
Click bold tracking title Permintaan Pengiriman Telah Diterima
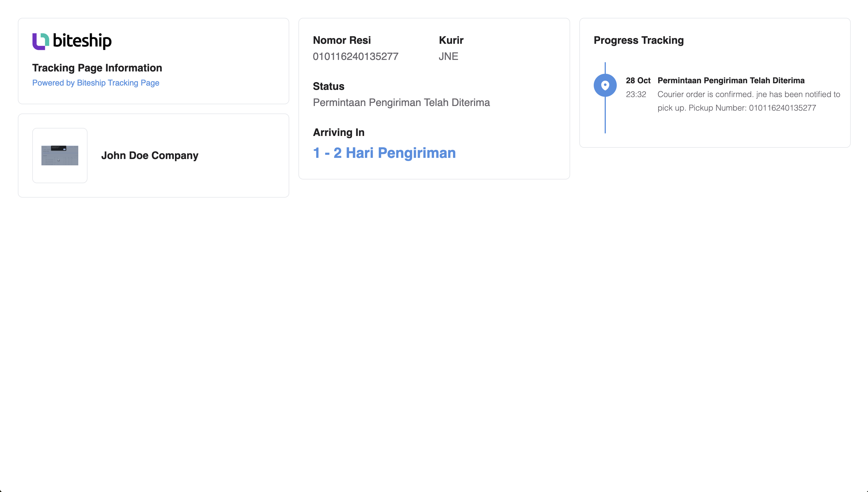click(731, 80)
